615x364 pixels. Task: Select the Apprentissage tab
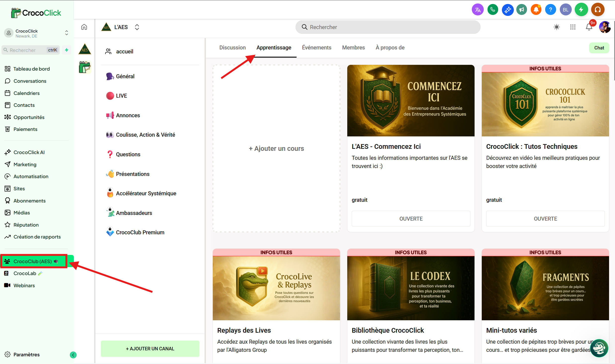point(274,47)
